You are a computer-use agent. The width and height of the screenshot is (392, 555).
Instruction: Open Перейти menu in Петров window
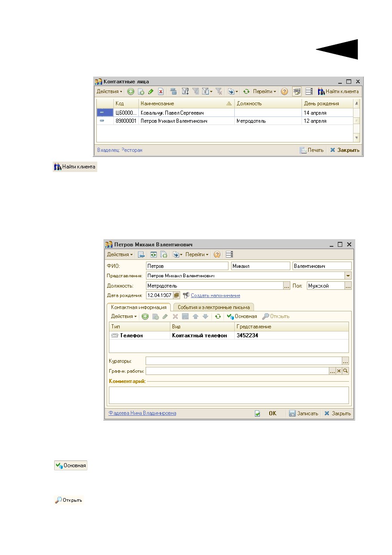(197, 254)
